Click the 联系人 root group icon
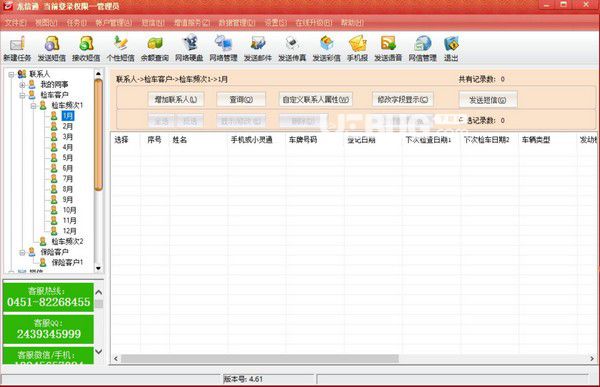 coord(22,74)
